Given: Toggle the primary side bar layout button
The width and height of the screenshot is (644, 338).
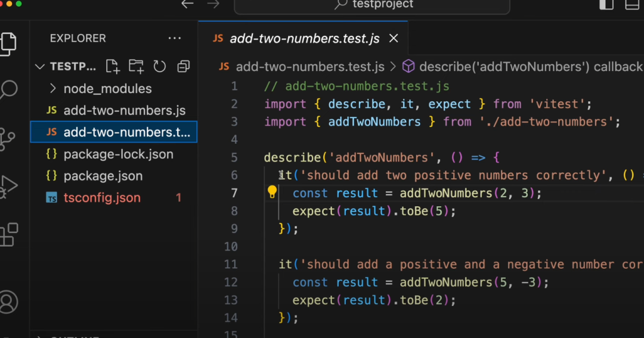Looking at the screenshot, I should [x=606, y=5].
